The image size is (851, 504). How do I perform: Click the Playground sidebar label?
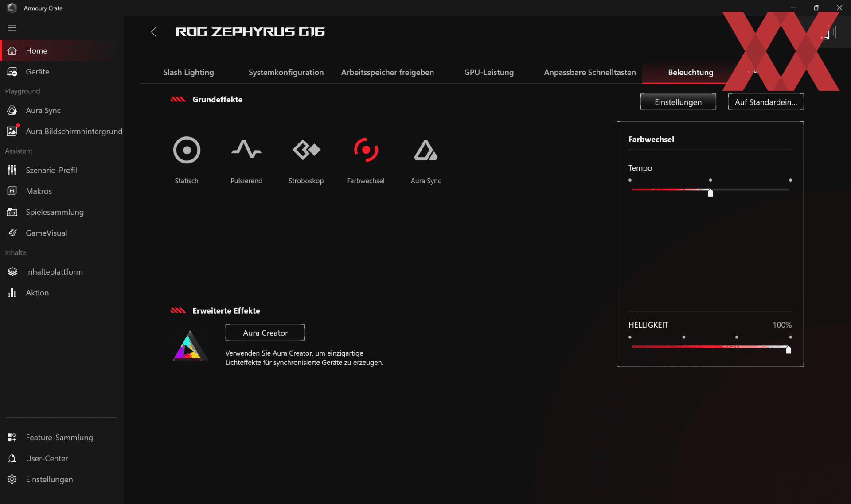(23, 91)
